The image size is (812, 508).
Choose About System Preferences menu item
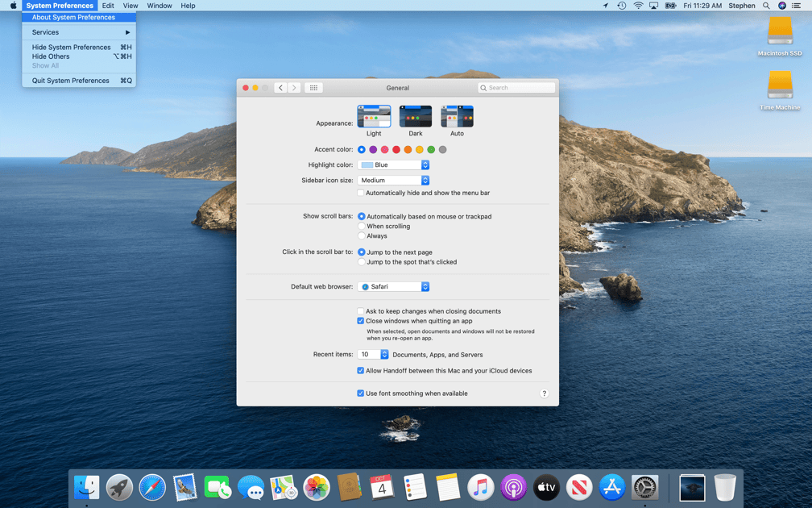79,17
